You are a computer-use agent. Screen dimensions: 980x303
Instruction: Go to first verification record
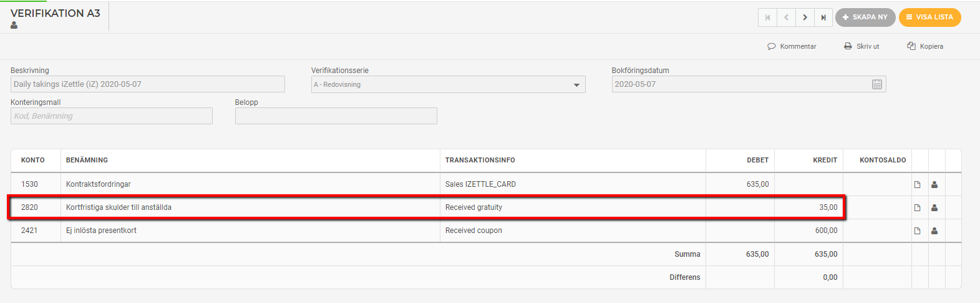click(767, 17)
